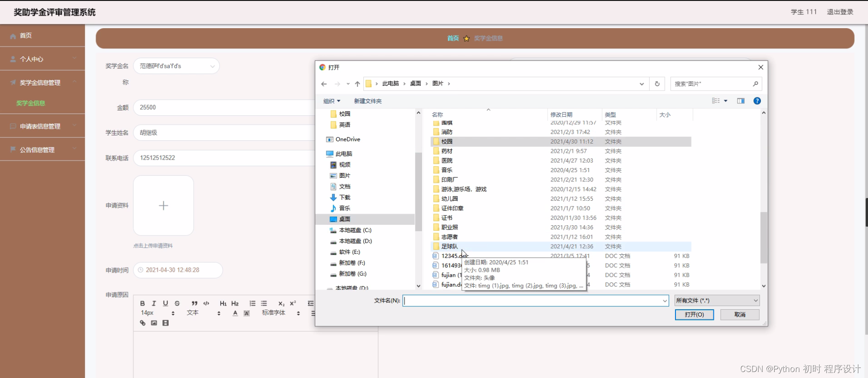Open the 奖学金名称 dropdown
This screenshot has height=378, width=868.
[176, 66]
